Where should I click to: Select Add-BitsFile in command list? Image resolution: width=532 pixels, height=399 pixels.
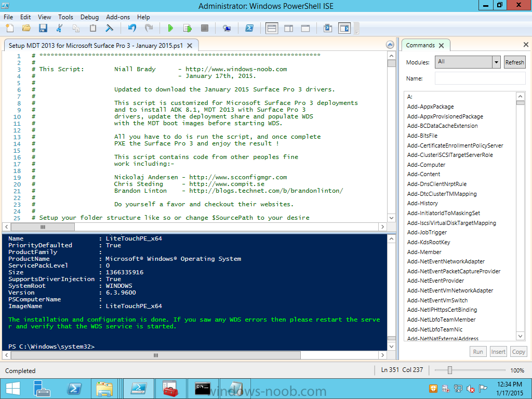[422, 136]
